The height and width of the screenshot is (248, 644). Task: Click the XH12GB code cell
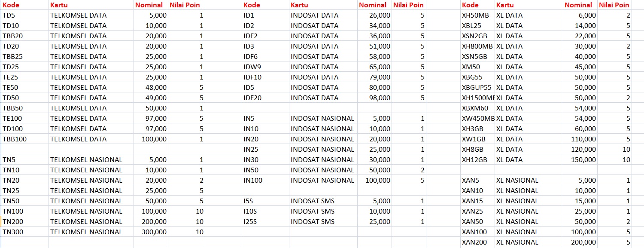coord(477,159)
